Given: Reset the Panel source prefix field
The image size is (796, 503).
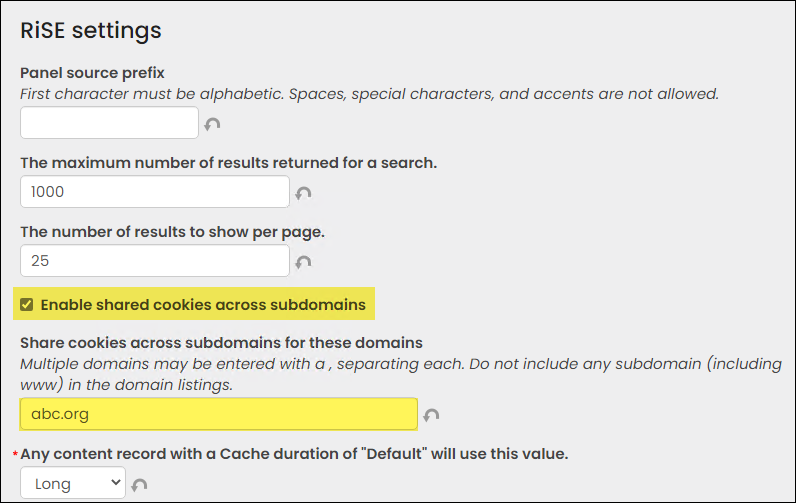Looking at the screenshot, I should pos(212,124).
